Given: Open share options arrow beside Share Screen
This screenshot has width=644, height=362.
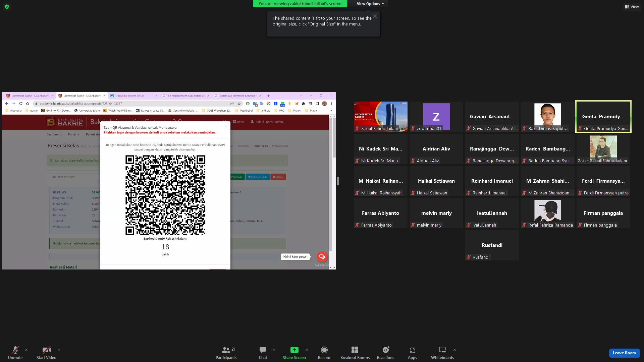Looking at the screenshot, I should 307,350.
